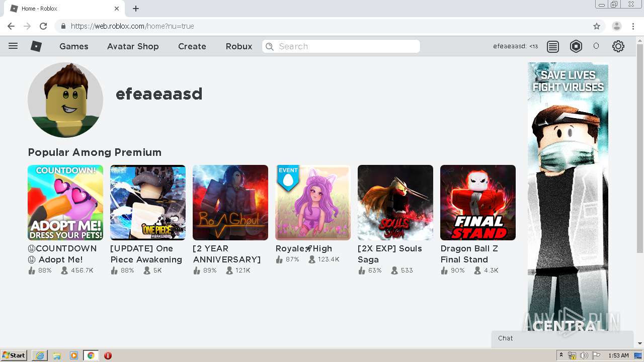Open the Robux hexagon icon
Viewport: 644px width, 362px height.
[x=576, y=47]
